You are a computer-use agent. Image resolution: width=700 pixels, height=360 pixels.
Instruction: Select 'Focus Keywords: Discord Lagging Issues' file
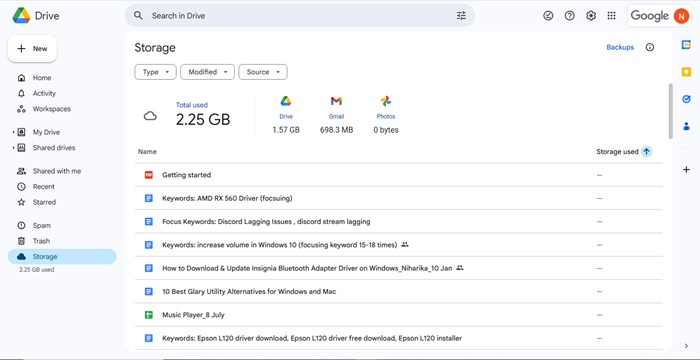coord(398,222)
